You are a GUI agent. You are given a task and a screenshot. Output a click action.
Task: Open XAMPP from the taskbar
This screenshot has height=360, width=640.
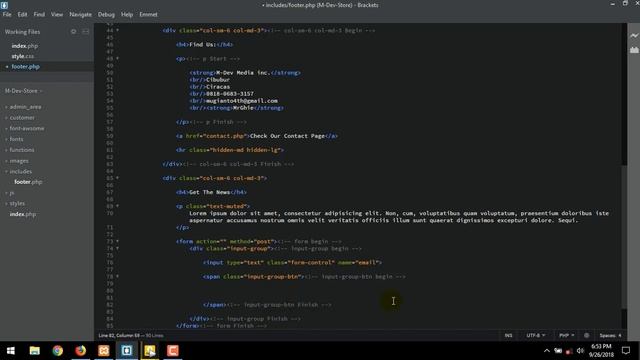pos(104,351)
